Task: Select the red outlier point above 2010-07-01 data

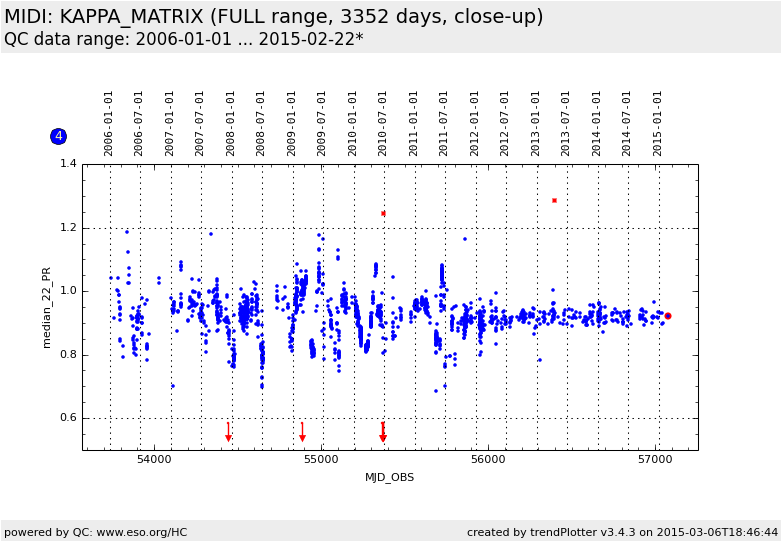Action: 383,213
